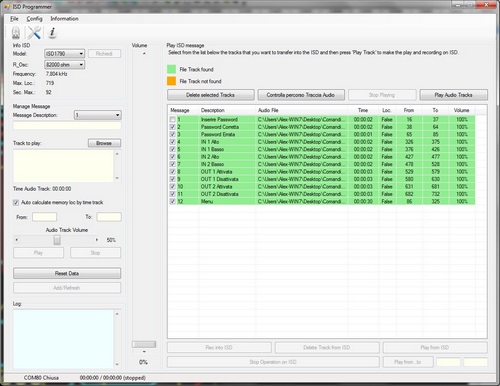This screenshot has width=500, height=386.
Task: Expand the Model ISD1790 dropdown
Action: [64, 54]
